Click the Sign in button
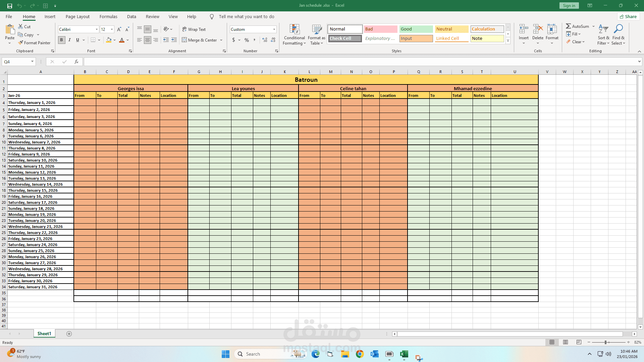 569,5
